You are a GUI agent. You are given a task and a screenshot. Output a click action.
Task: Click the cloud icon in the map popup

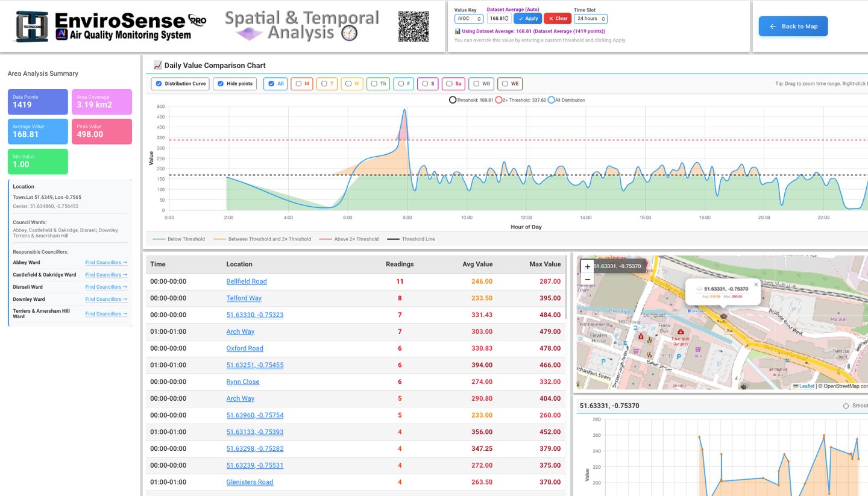click(x=699, y=289)
